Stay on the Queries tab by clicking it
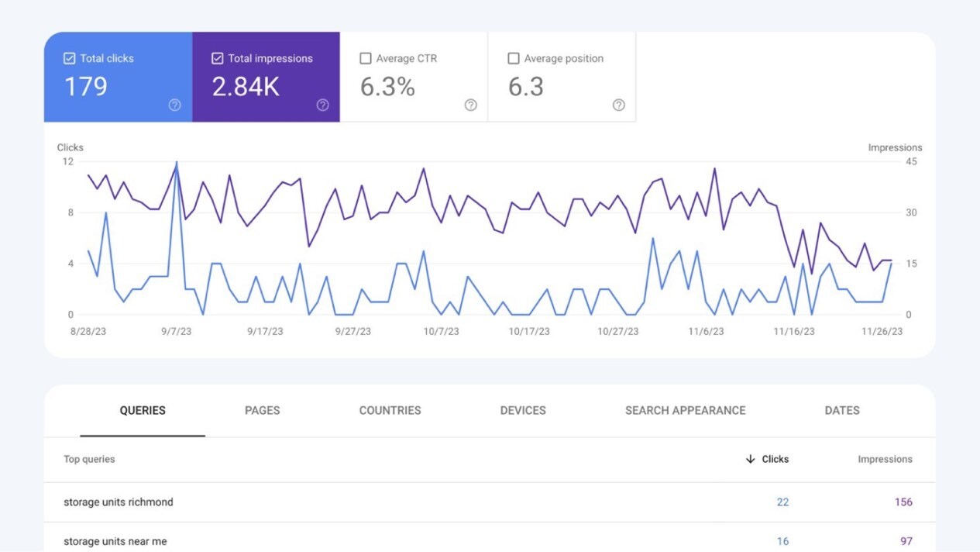The image size is (980, 552). 143,410
